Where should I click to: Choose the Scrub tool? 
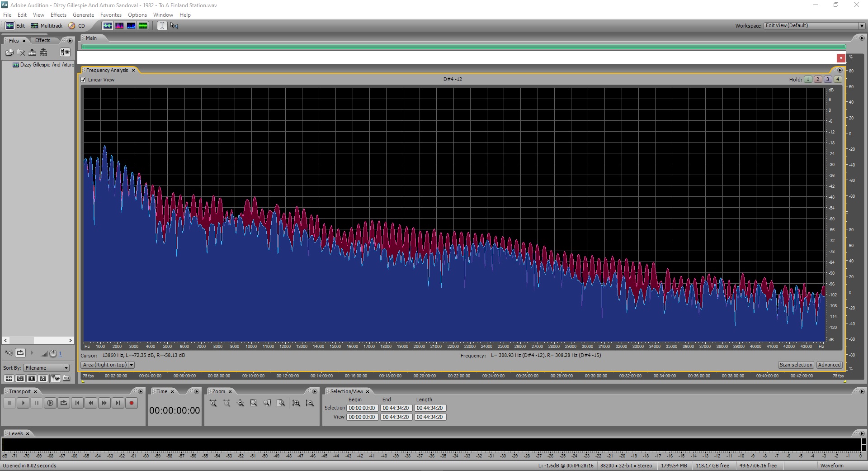pyautogui.click(x=174, y=26)
